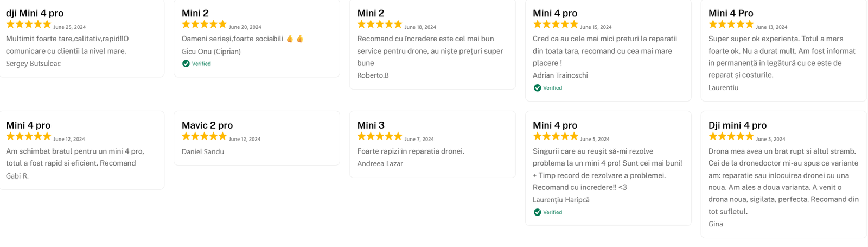Open the "dji Mini 4 pro" review title
This screenshot has height=247, width=868.
[35, 13]
